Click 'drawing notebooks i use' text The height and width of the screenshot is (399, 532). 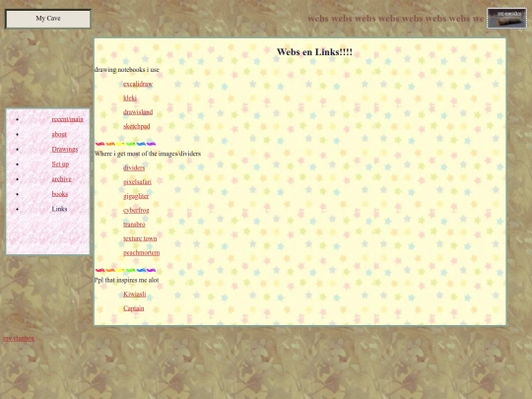coord(126,70)
